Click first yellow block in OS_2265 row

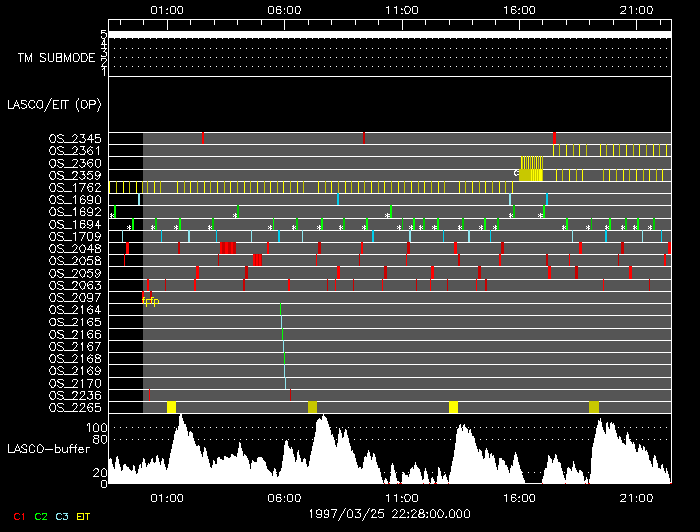[x=171, y=407]
